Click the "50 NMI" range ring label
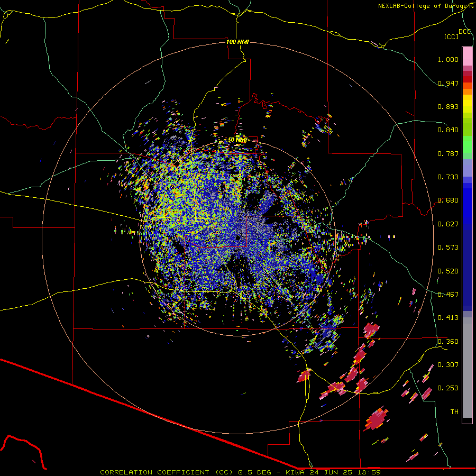Screen dimensions: 476x476 click(x=237, y=140)
